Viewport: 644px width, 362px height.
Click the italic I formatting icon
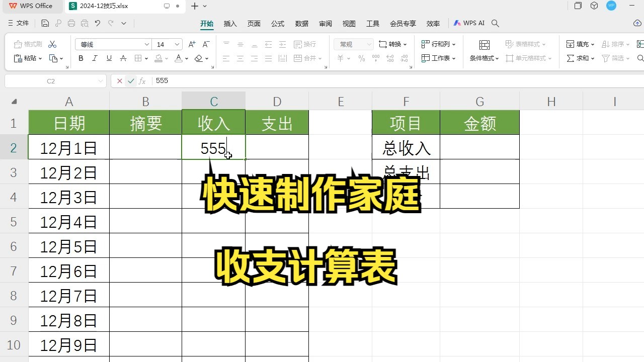(94, 58)
